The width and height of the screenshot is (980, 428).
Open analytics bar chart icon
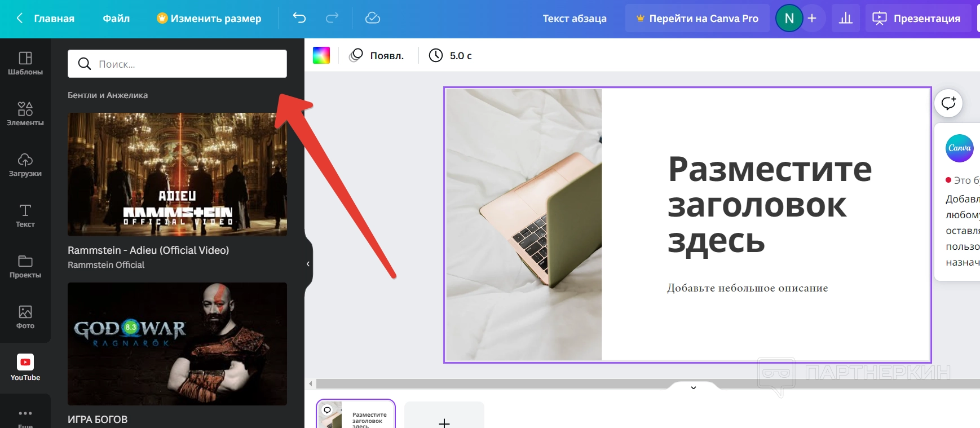pos(846,19)
